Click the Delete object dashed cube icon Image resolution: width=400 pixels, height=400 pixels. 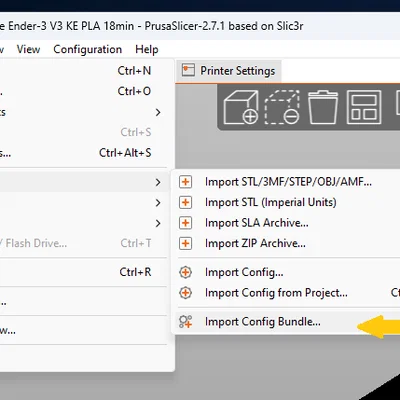[x=282, y=107]
